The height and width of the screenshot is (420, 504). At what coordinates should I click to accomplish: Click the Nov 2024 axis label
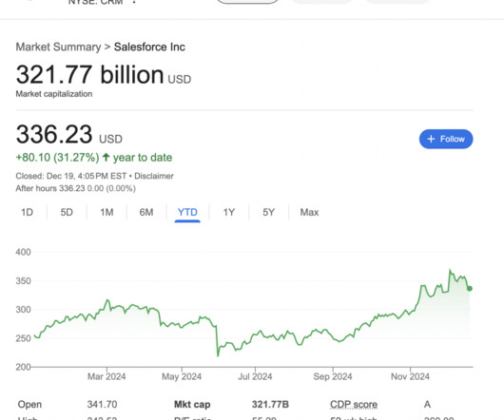410,376
